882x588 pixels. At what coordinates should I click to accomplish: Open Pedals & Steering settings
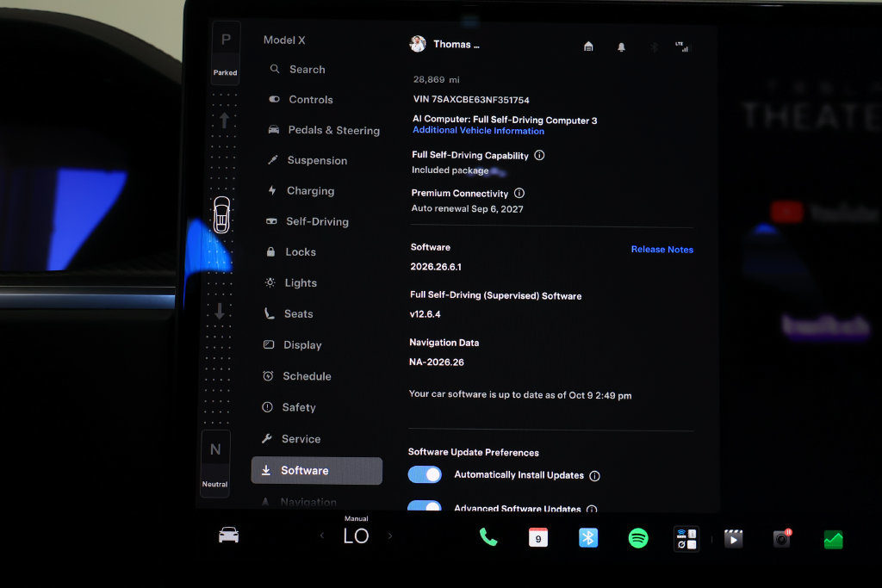(325, 130)
